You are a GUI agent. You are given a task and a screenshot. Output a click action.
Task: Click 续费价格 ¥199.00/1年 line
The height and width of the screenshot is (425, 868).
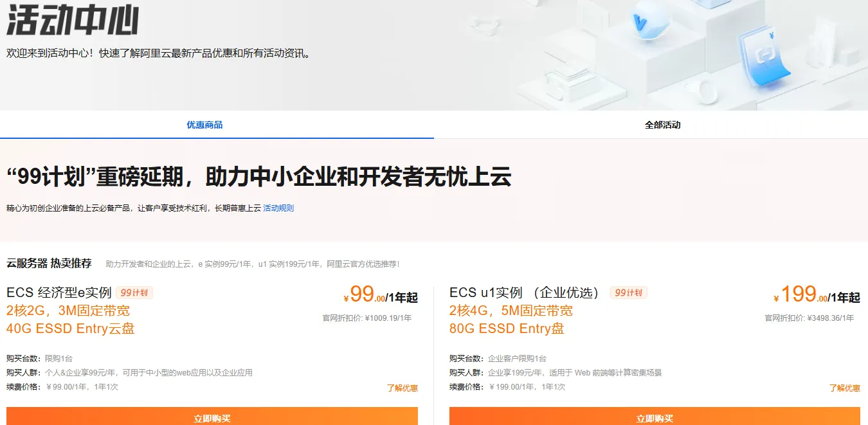pos(507,387)
